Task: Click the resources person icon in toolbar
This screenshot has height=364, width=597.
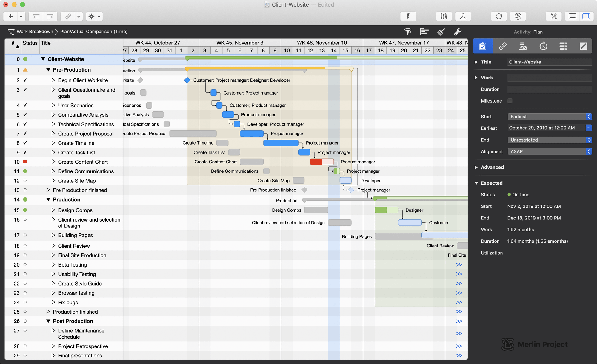Action: (x=463, y=16)
